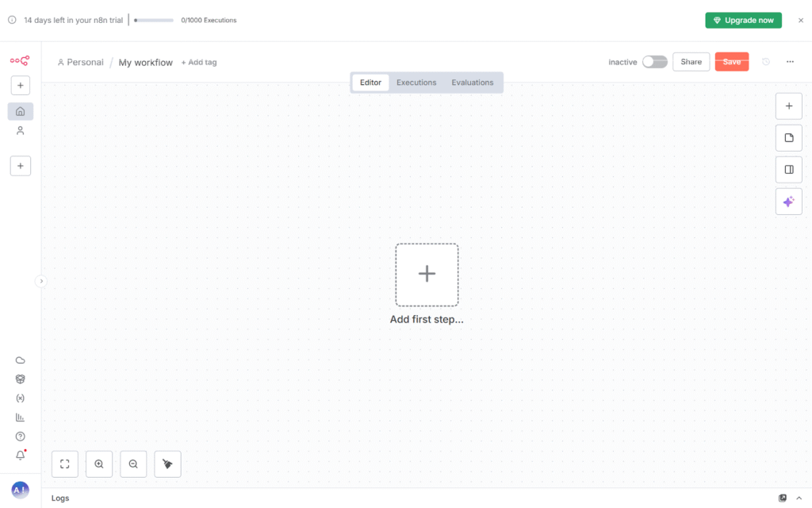Zoom out on the workflow canvas
Screen dimensions: 812x508
(x=133, y=464)
